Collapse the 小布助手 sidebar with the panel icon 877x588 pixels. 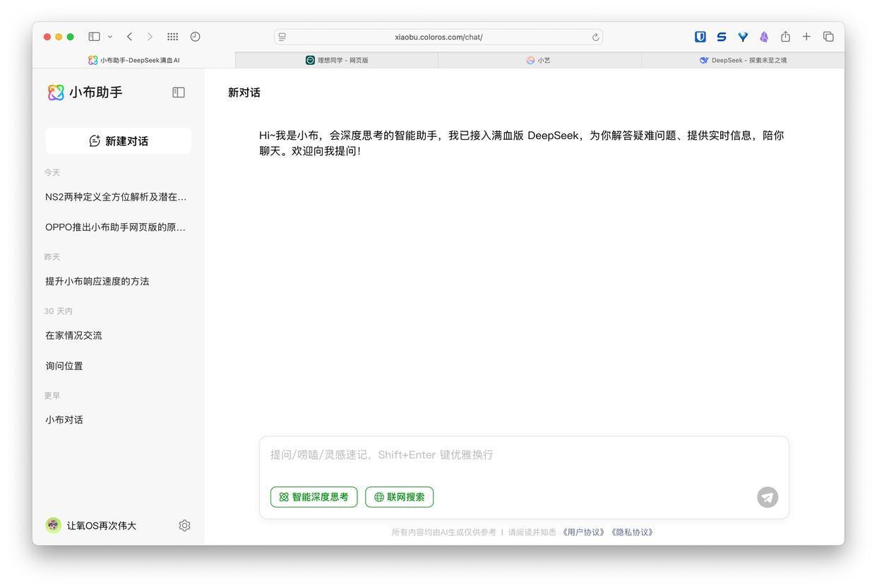pos(178,92)
